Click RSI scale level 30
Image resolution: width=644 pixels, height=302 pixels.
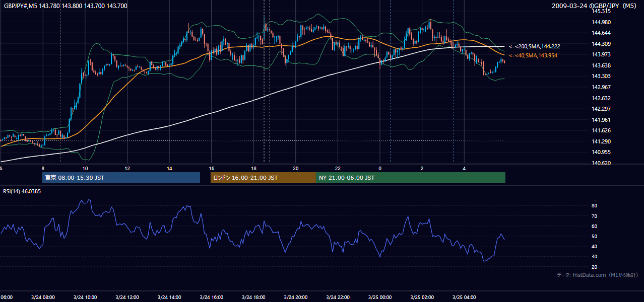(x=594, y=257)
